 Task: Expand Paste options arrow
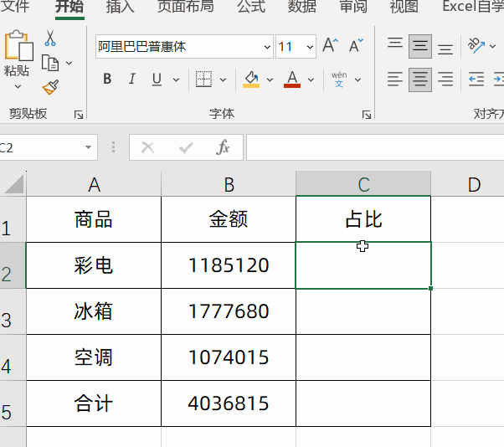tap(18, 86)
